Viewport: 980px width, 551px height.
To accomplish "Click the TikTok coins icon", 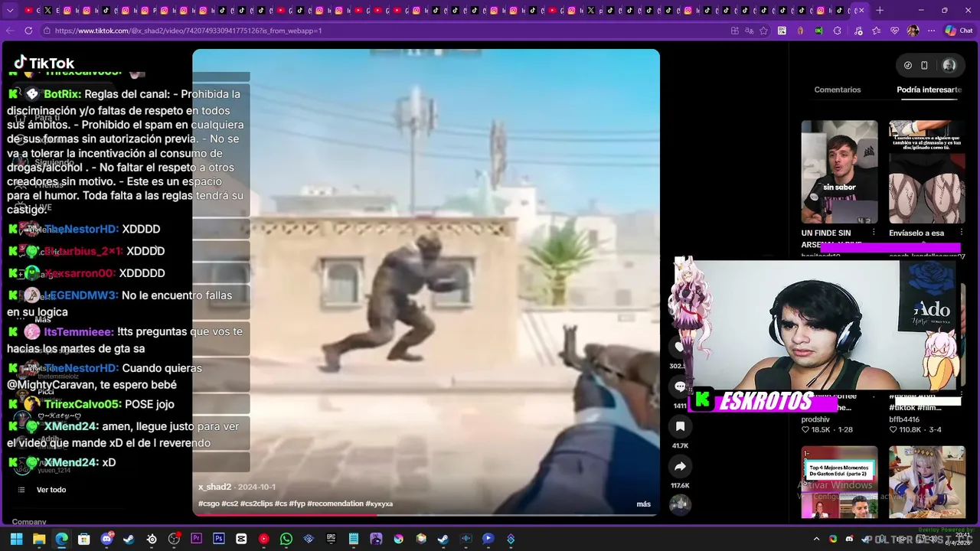I will point(908,65).
